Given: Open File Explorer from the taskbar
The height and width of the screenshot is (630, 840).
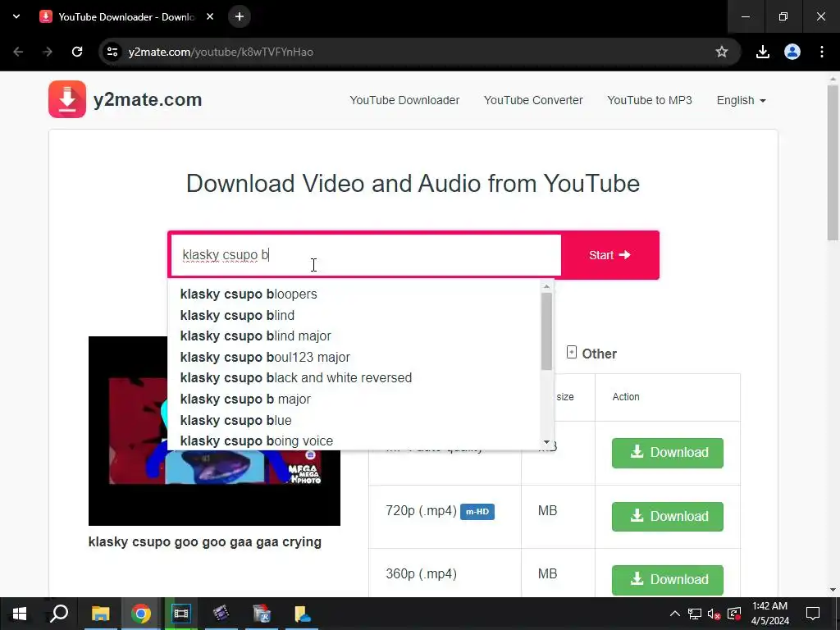Looking at the screenshot, I should tap(100, 614).
